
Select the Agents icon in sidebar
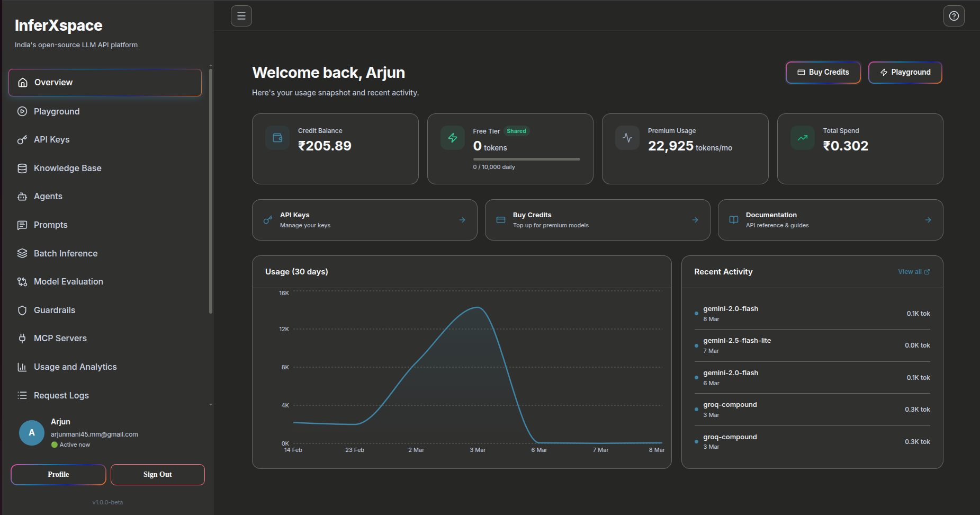tap(22, 196)
